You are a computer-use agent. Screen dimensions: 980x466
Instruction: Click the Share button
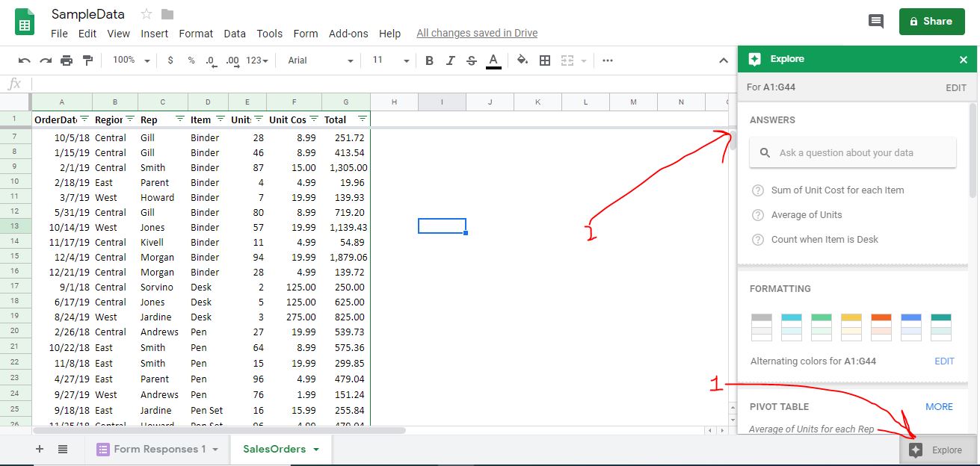click(x=931, y=21)
